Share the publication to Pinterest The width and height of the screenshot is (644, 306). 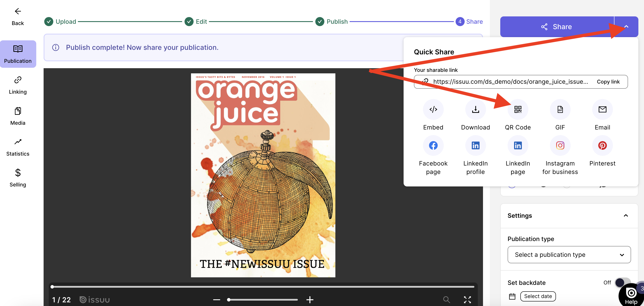coord(602,145)
